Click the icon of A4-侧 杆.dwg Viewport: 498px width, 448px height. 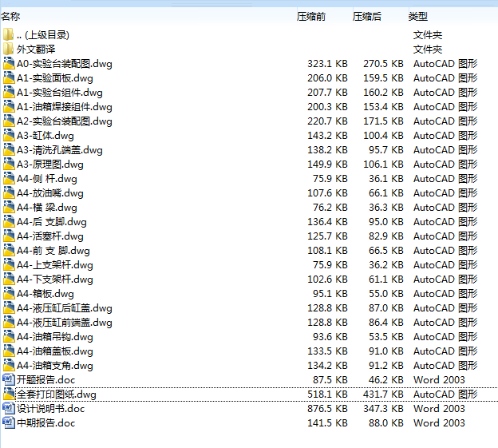click(x=9, y=179)
